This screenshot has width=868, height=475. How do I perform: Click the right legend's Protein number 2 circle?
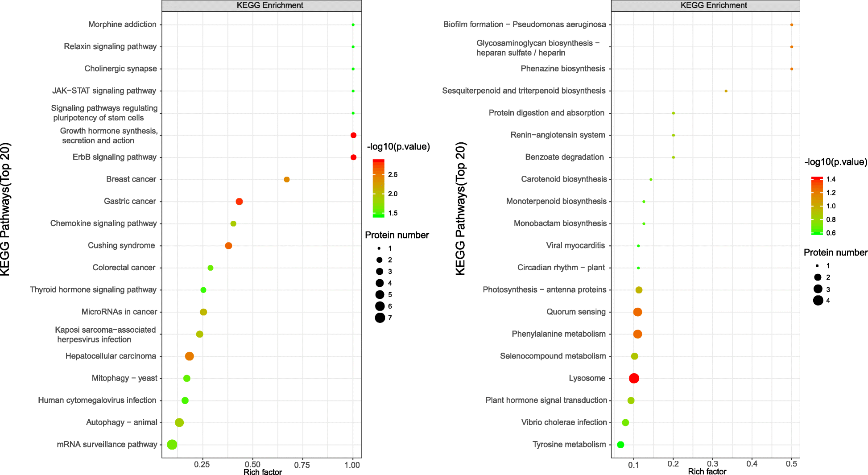pos(818,277)
